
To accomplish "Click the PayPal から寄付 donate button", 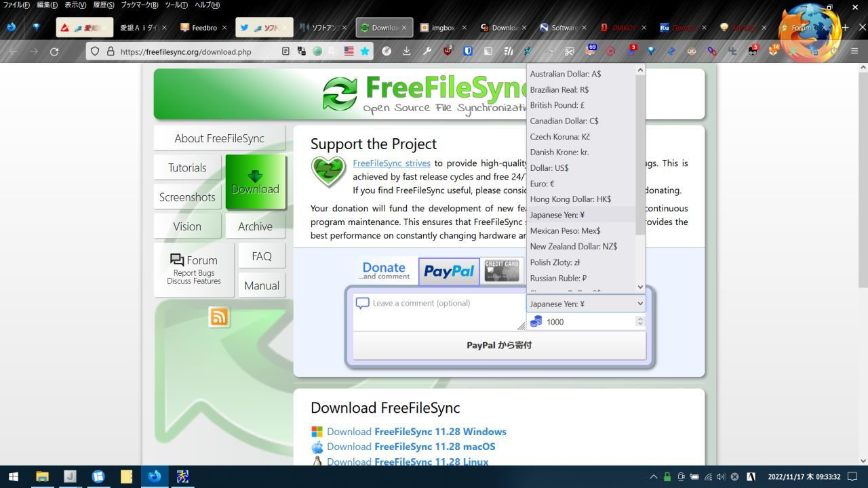I will 499,345.
